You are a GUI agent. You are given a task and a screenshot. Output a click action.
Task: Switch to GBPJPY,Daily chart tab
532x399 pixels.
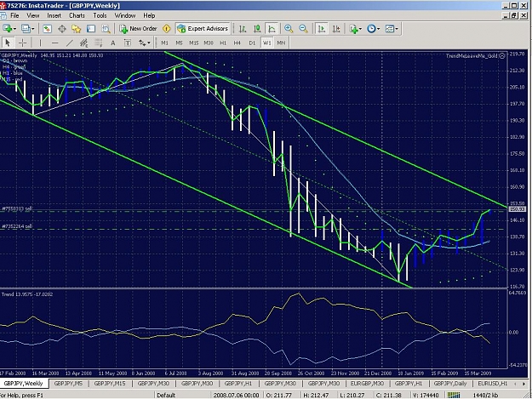click(x=450, y=384)
